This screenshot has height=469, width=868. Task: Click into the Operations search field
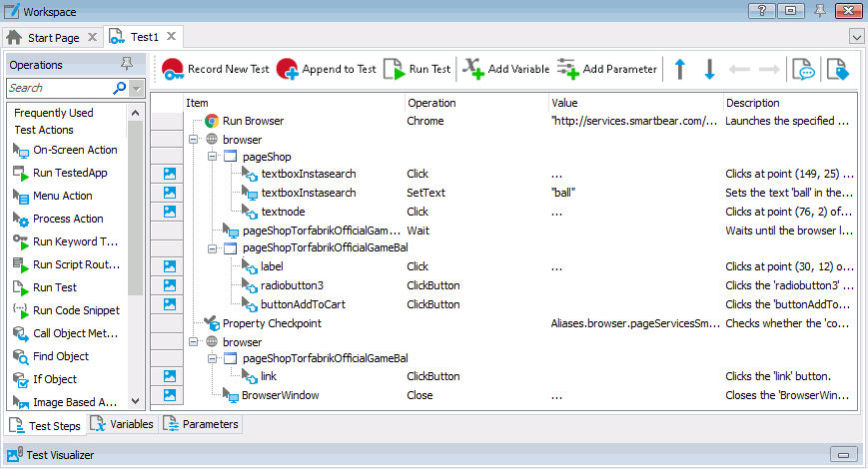click(x=60, y=88)
